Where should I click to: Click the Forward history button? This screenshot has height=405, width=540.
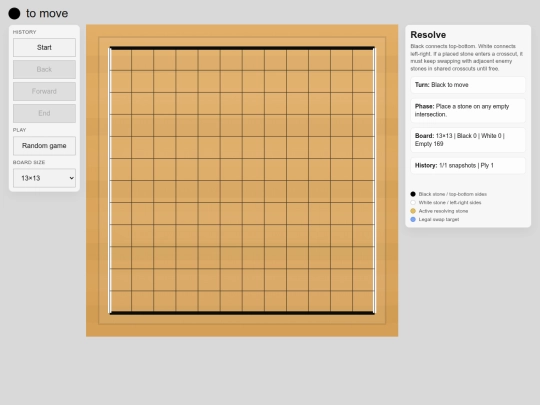[x=44, y=91]
